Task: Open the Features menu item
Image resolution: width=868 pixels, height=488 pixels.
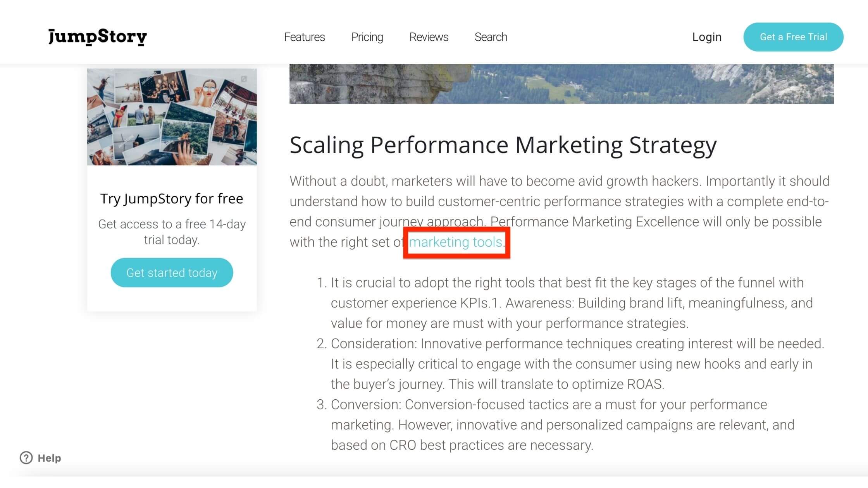Action: [304, 37]
